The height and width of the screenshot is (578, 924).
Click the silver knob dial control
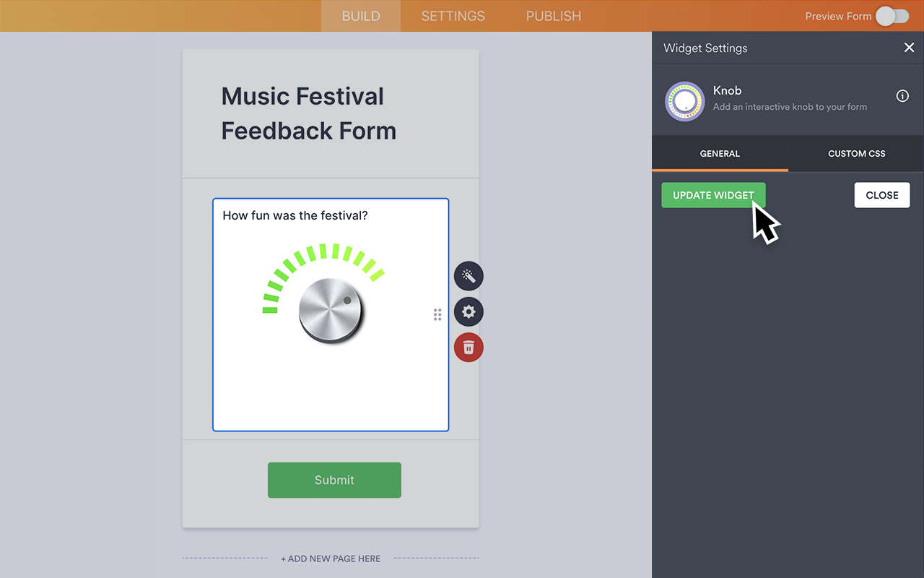pos(331,309)
